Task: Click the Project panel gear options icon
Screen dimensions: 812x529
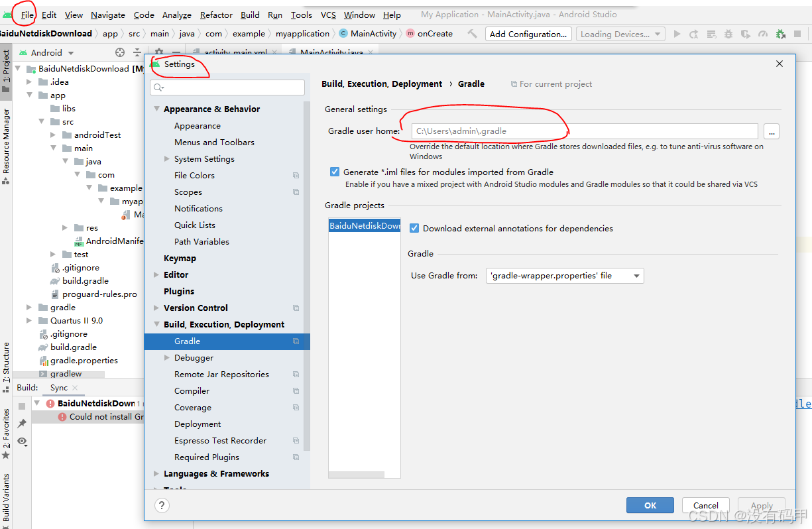Action: pyautogui.click(x=159, y=52)
